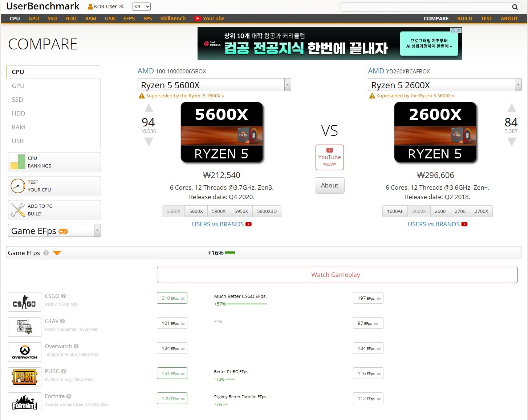Downvote the Ryzen 5 2600X
528x420 pixels.
pyautogui.click(x=512, y=142)
